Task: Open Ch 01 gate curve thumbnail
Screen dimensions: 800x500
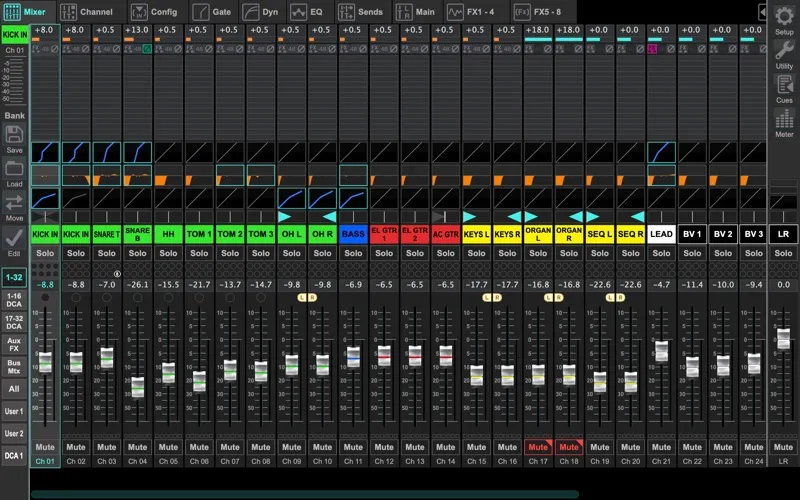Action: coord(45,153)
